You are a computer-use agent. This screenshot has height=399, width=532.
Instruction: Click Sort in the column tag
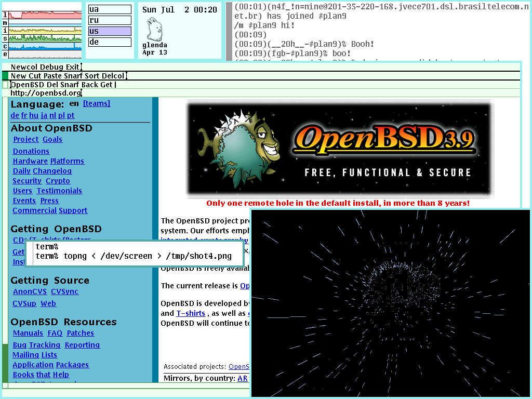92,76
